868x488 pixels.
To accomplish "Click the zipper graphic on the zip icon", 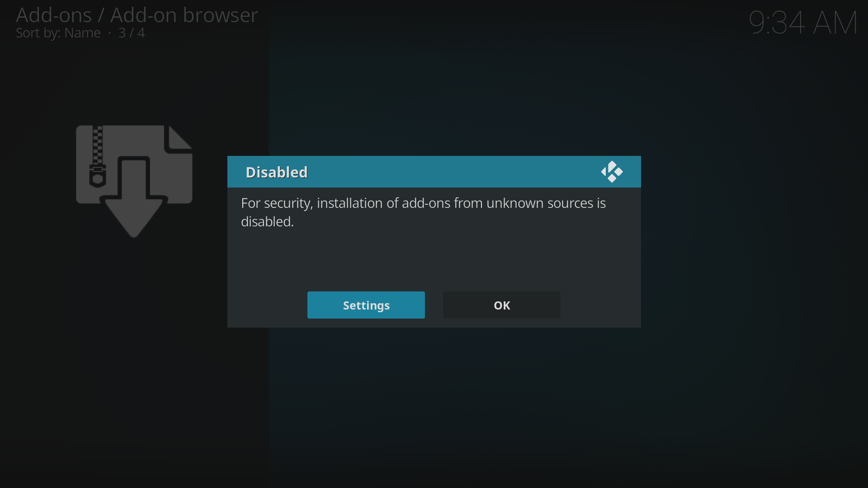I will coord(98,156).
